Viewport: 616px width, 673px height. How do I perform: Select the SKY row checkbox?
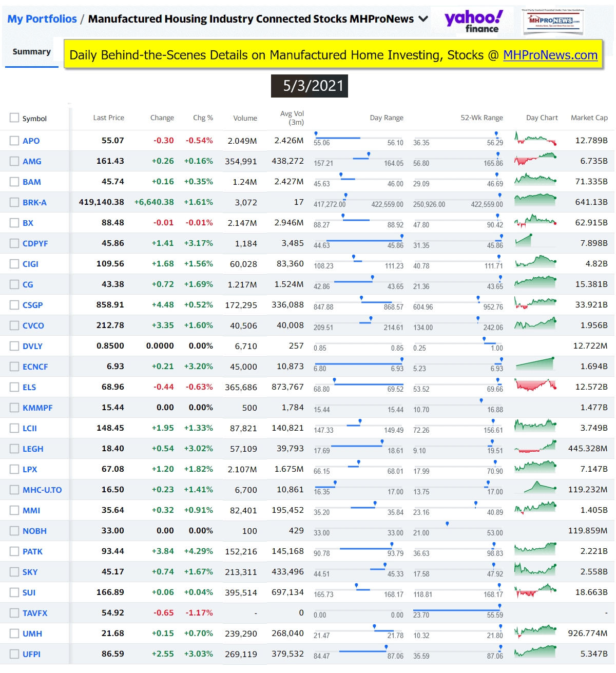(14, 572)
